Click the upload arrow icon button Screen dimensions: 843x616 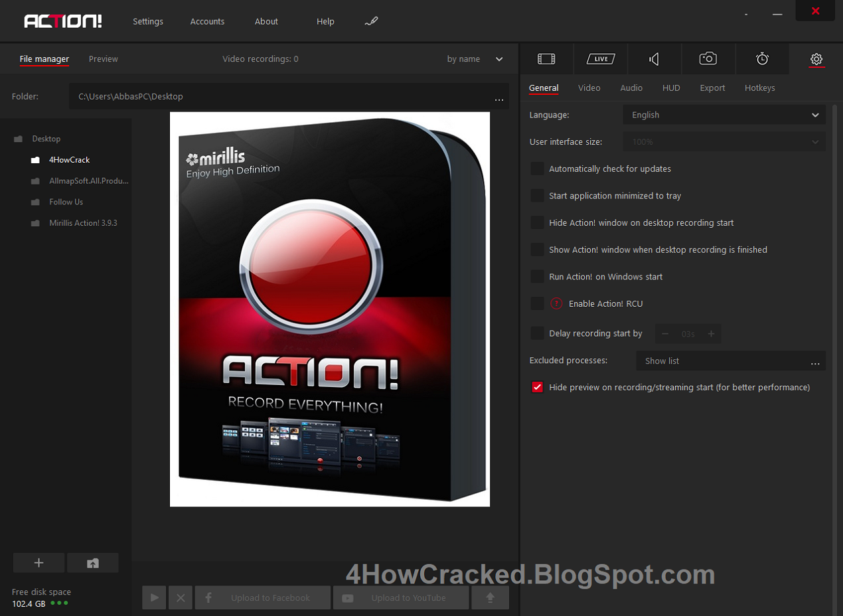coord(491,597)
